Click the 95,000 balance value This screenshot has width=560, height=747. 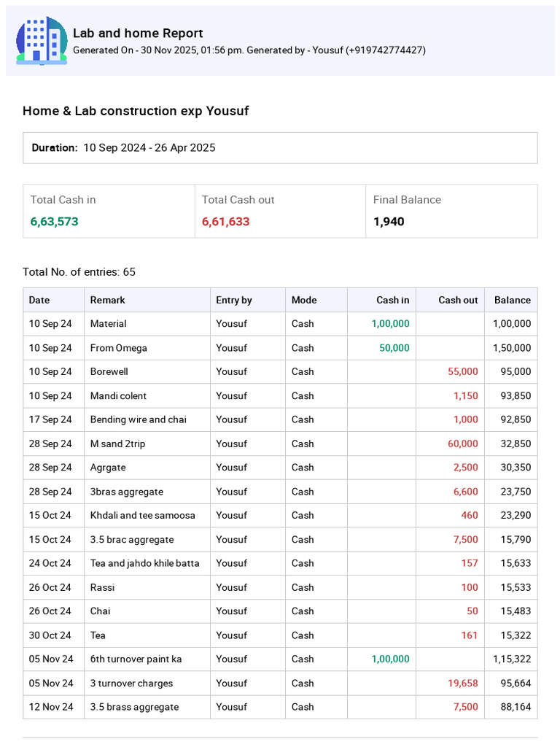point(516,371)
